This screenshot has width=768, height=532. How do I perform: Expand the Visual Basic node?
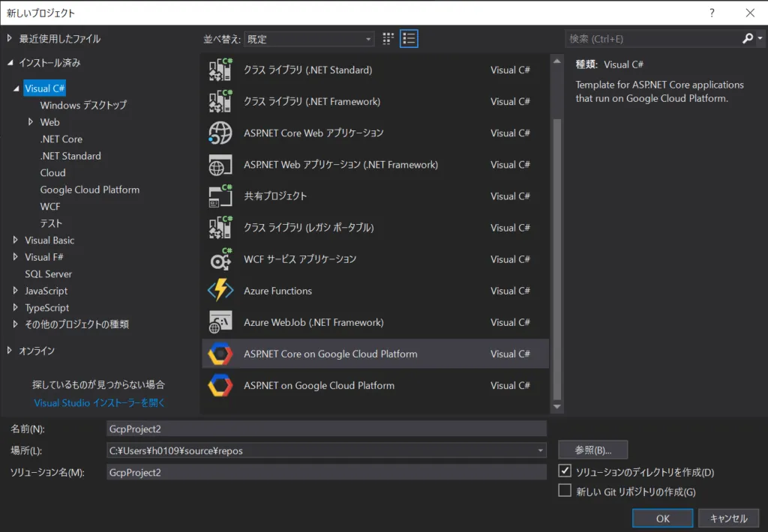click(15, 240)
